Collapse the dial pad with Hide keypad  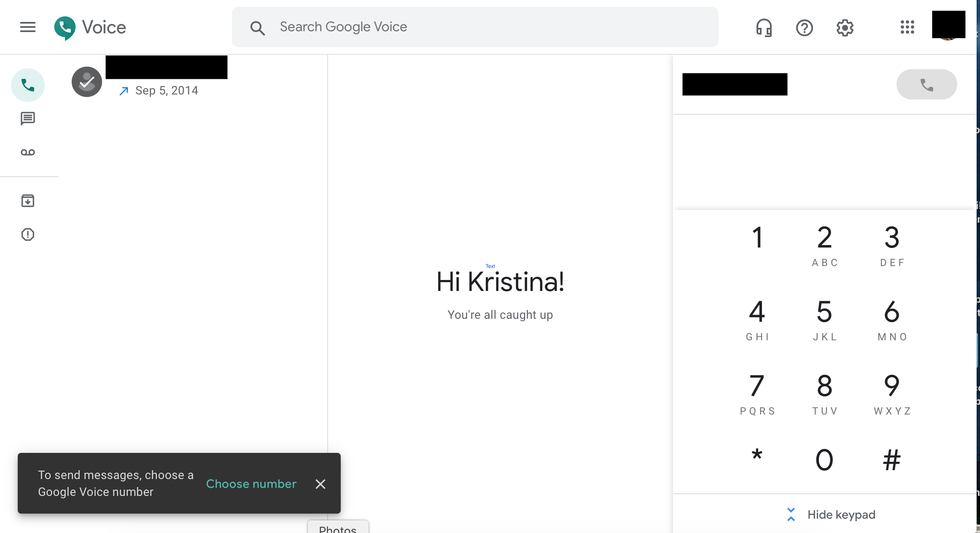click(x=830, y=514)
